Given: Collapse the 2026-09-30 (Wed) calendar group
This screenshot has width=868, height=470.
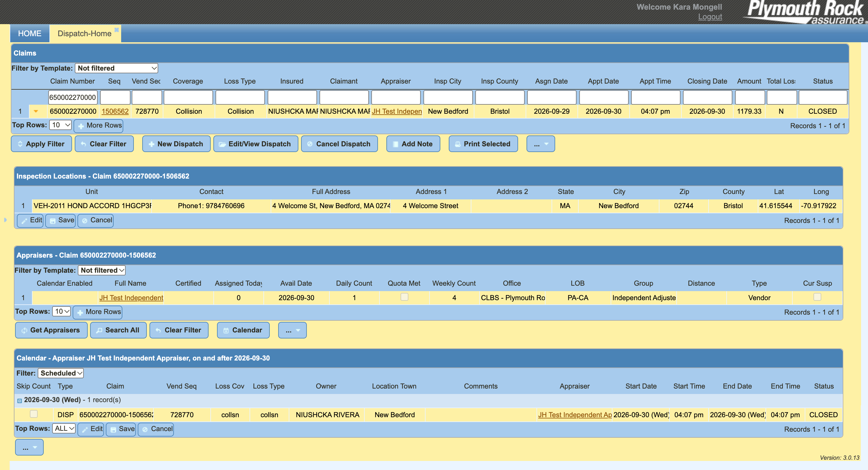Looking at the screenshot, I should click(20, 401).
